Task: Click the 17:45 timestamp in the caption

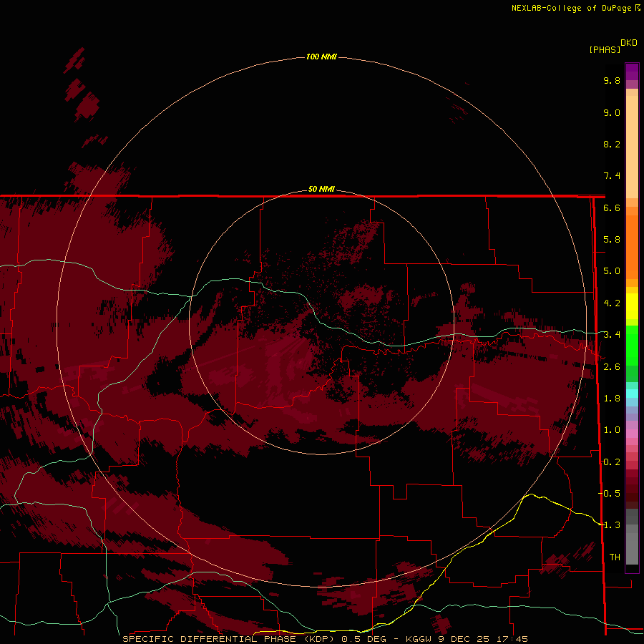Action: (512, 639)
